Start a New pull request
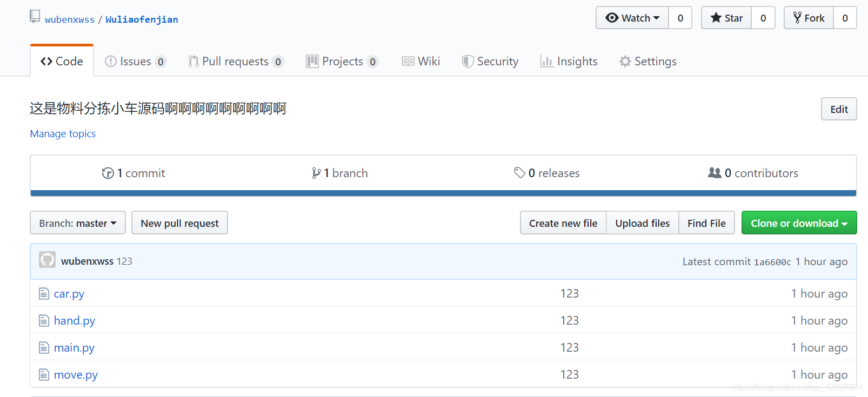The height and width of the screenshot is (397, 868). (179, 223)
